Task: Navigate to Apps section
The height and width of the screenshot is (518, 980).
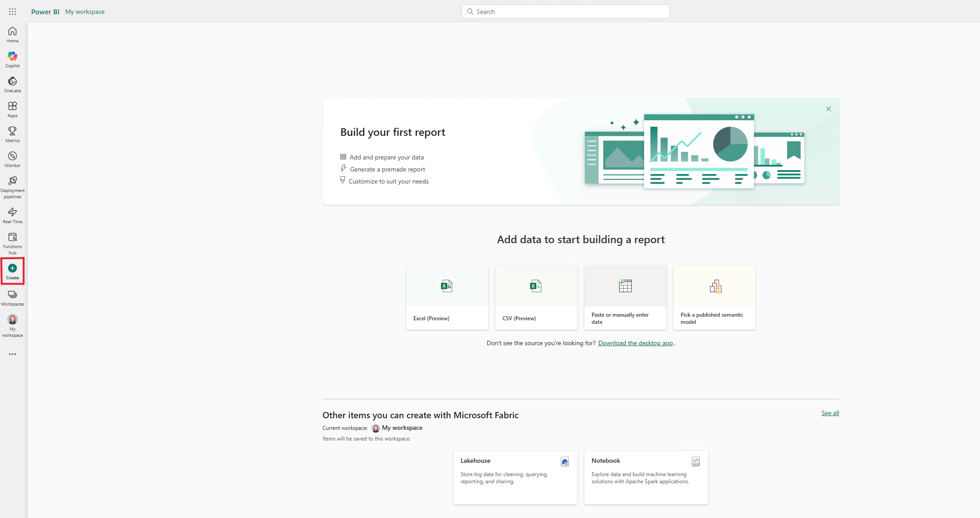Action: point(12,110)
